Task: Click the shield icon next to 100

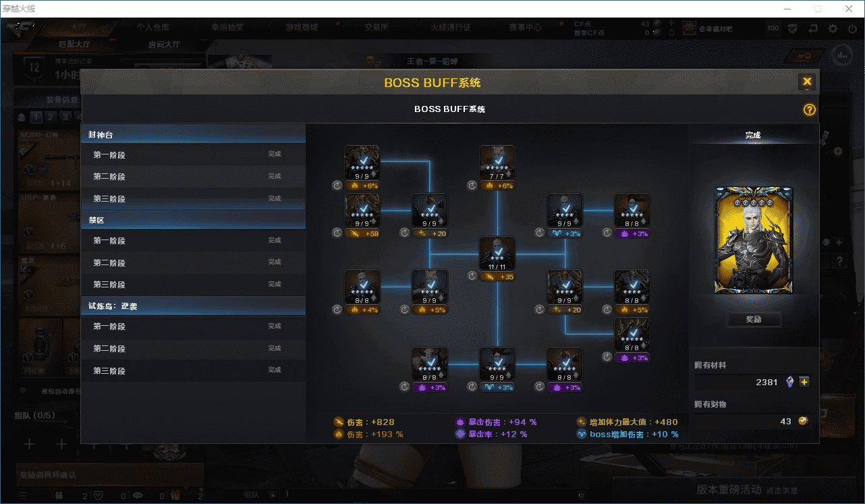Action: coord(793,28)
